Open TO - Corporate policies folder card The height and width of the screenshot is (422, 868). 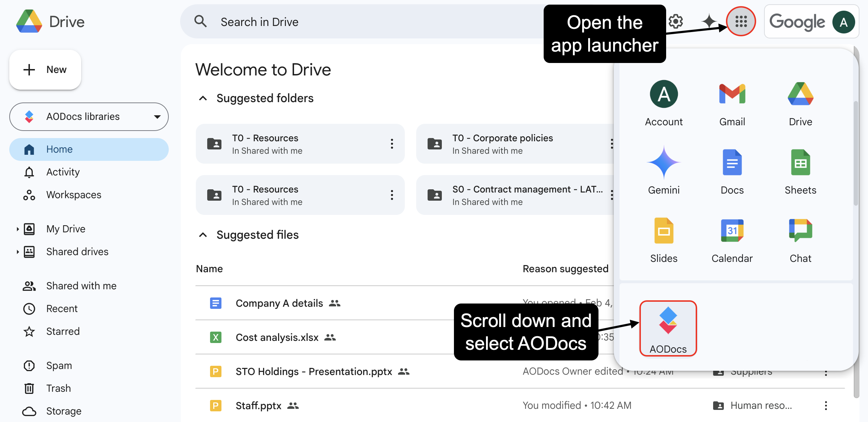pyautogui.click(x=515, y=144)
